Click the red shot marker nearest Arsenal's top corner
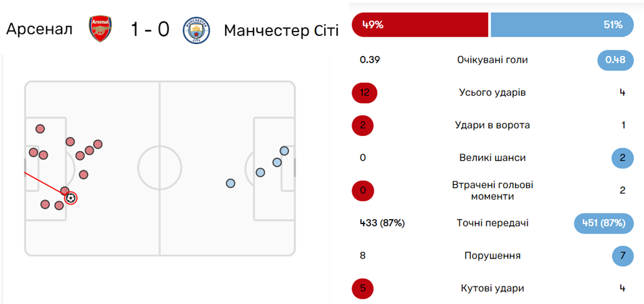This screenshot has width=644, height=304. 40,129
